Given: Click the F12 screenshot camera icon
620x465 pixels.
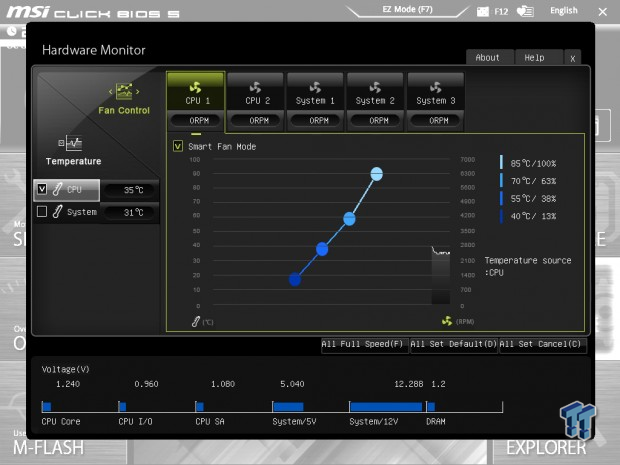Looking at the screenshot, I should (x=482, y=11).
